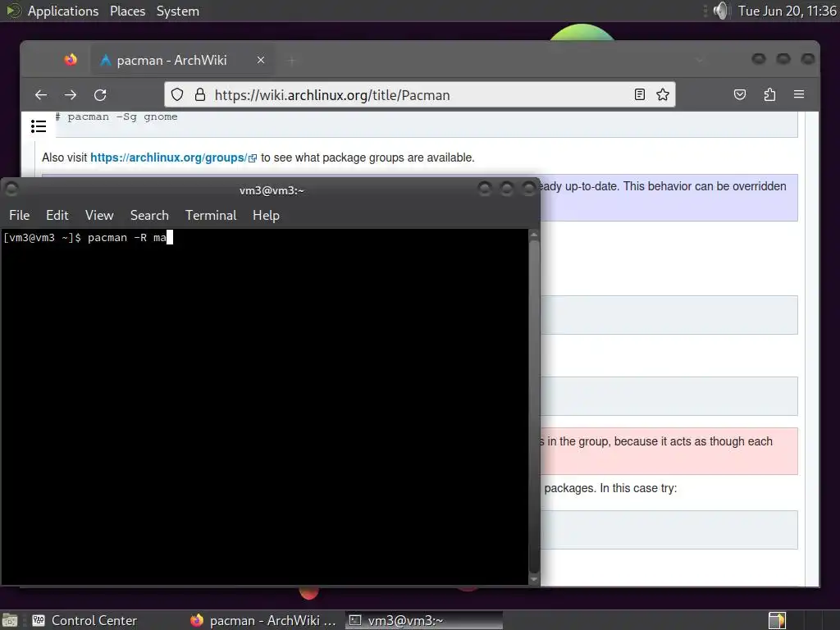Image resolution: width=840 pixels, height=630 pixels.
Task: Show site security padlock info
Action: 200,95
